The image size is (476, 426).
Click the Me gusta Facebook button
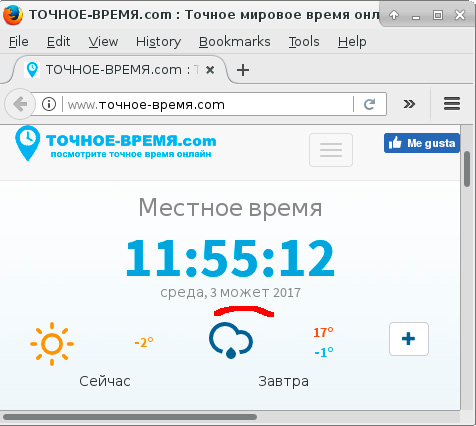422,143
